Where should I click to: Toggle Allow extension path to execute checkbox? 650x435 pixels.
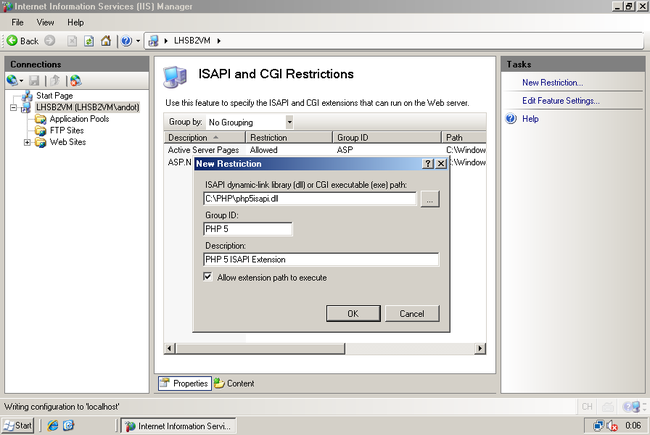[x=208, y=277]
